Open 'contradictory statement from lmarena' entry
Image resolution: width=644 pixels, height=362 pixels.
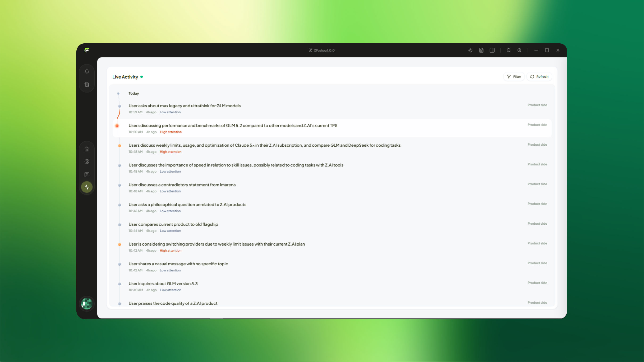(x=332, y=188)
